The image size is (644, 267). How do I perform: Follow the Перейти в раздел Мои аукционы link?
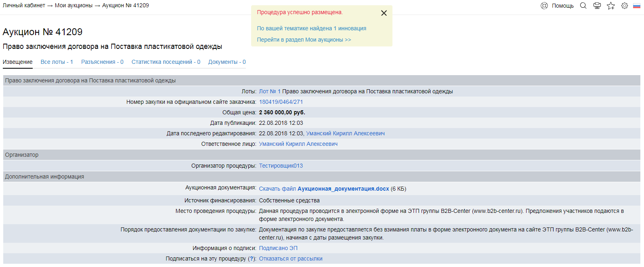coord(304,40)
